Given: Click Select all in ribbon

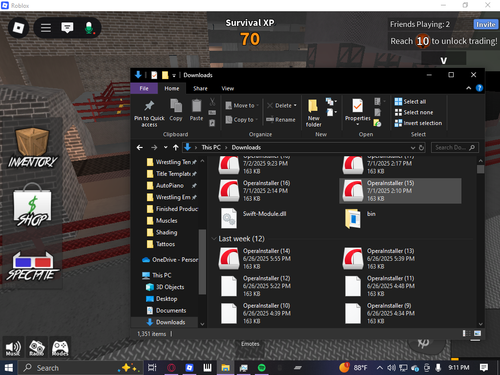Looking at the screenshot, I should 410,102.
